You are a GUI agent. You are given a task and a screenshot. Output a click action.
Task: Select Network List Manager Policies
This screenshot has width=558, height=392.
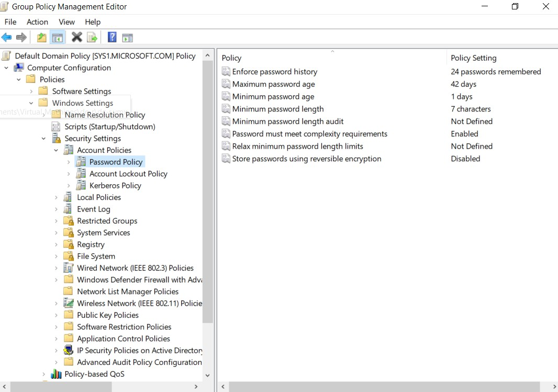(128, 292)
